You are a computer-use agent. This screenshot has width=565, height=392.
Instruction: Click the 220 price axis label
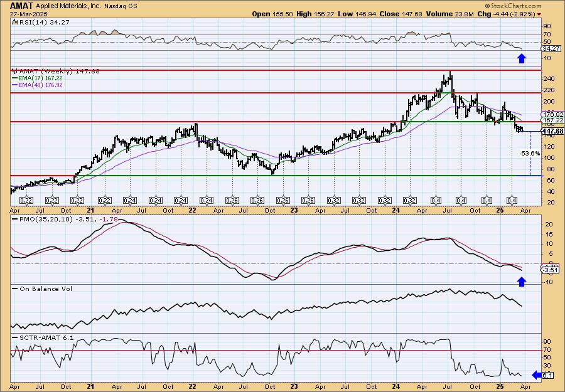[549, 90]
